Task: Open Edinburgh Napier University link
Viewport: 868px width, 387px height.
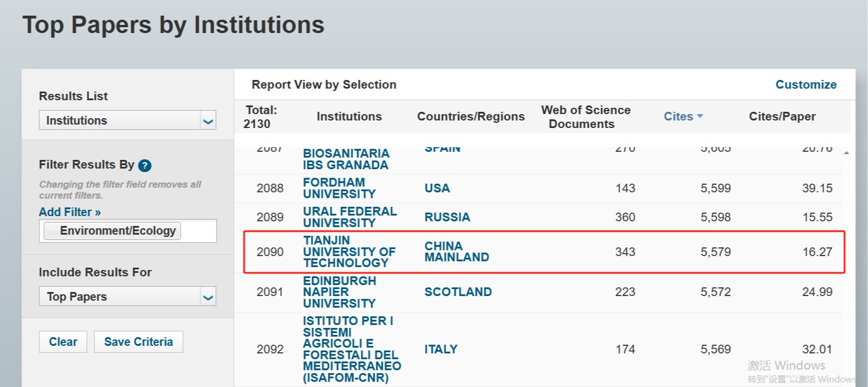Action: (339, 292)
